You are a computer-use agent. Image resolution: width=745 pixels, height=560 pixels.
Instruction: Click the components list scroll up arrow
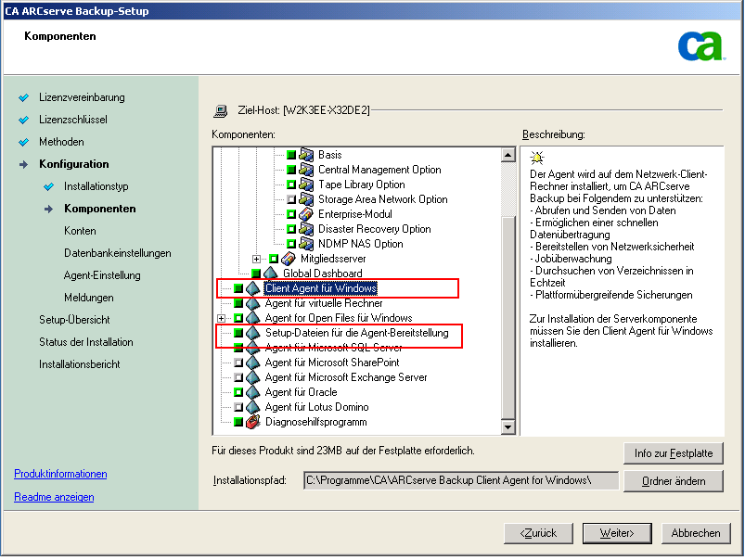click(507, 155)
